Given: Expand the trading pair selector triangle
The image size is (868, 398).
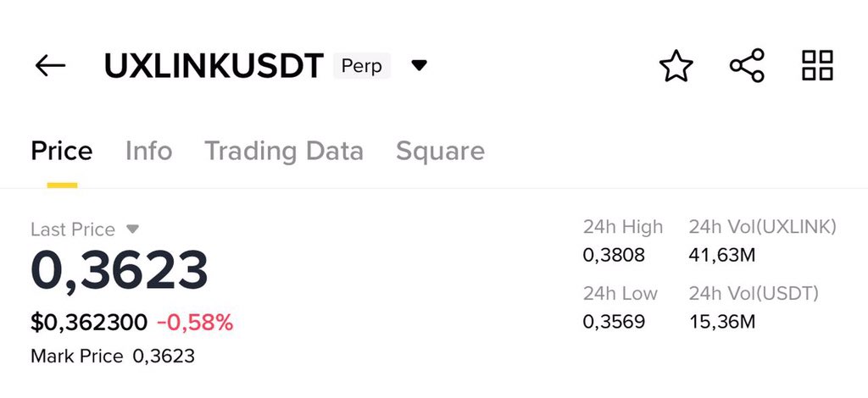Looking at the screenshot, I should tap(419, 66).
